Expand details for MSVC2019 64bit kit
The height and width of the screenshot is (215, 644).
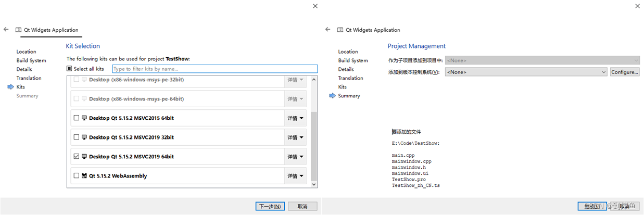pyautogui.click(x=295, y=157)
